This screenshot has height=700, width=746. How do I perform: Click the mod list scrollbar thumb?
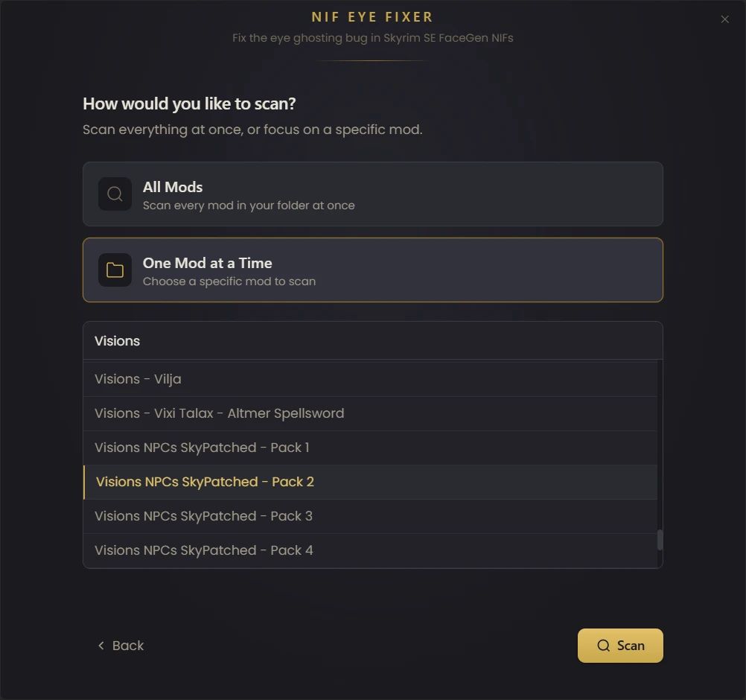pyautogui.click(x=660, y=540)
